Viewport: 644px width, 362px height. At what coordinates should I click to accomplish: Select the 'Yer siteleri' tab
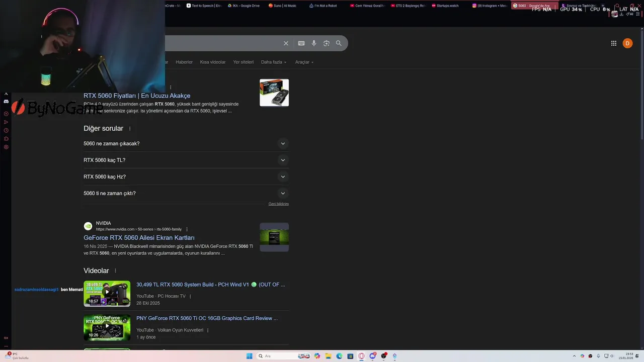244,62
